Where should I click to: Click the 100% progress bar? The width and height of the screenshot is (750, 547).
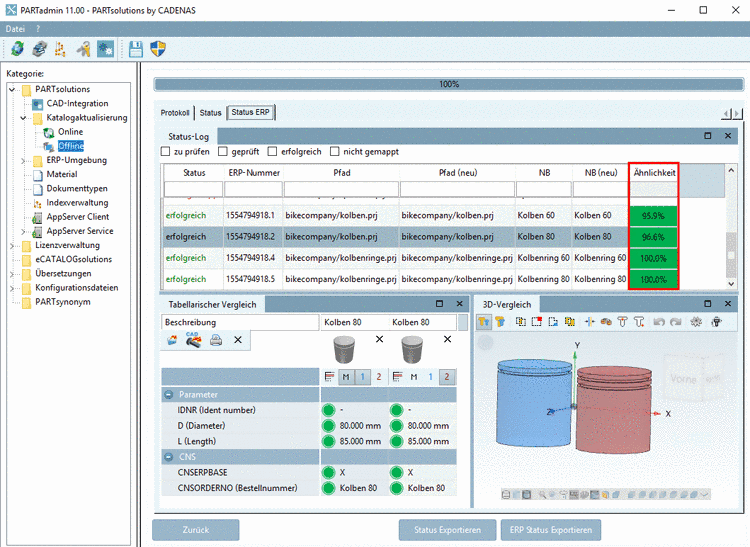pyautogui.click(x=448, y=85)
